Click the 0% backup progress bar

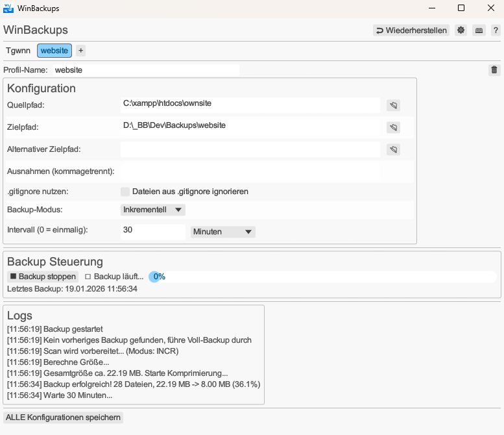point(322,277)
